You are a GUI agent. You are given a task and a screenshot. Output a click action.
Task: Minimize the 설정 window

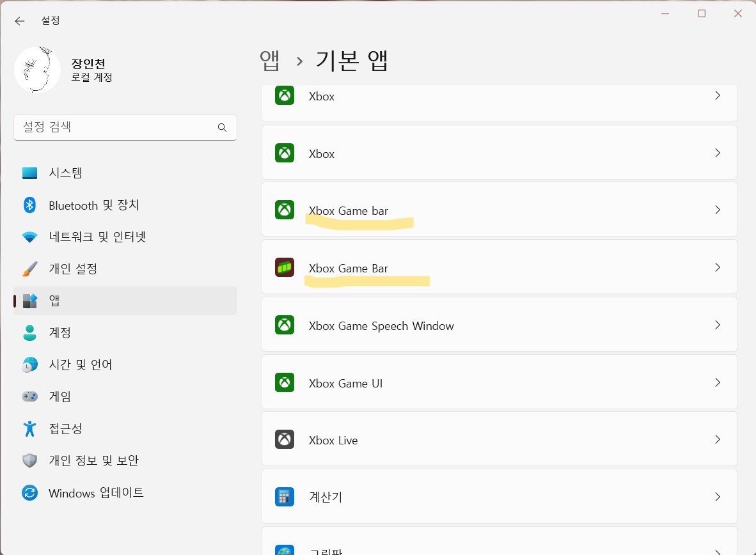(665, 13)
